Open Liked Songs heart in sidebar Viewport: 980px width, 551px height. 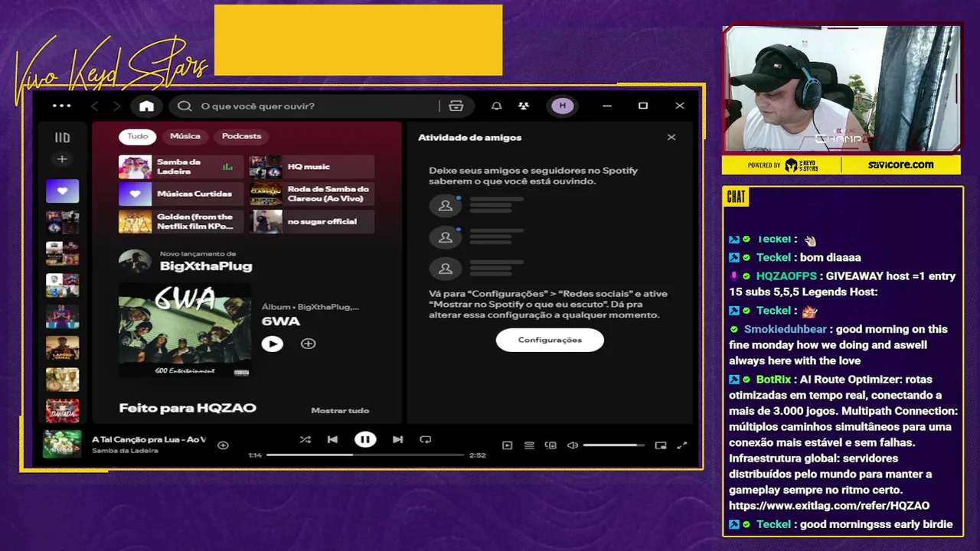coord(62,191)
